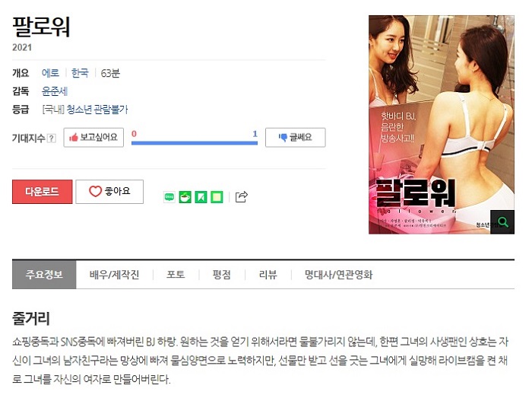Click the Naver blog share icon

click(x=169, y=197)
